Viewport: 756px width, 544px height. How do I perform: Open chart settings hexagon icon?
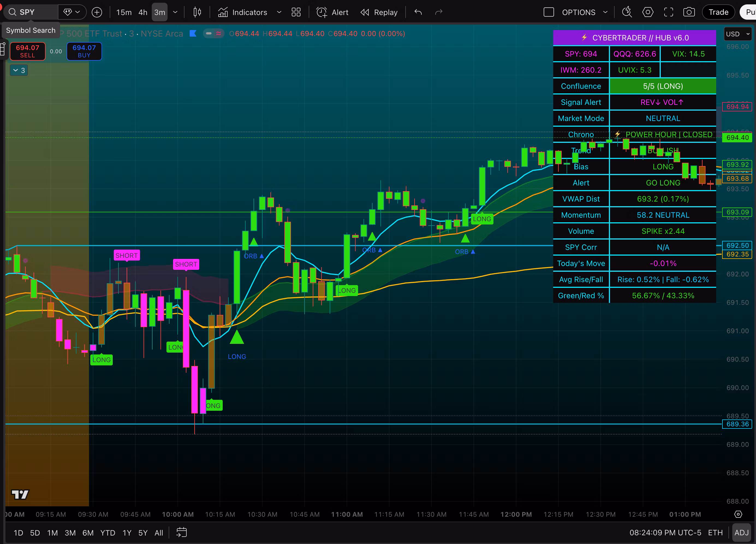pyautogui.click(x=648, y=12)
